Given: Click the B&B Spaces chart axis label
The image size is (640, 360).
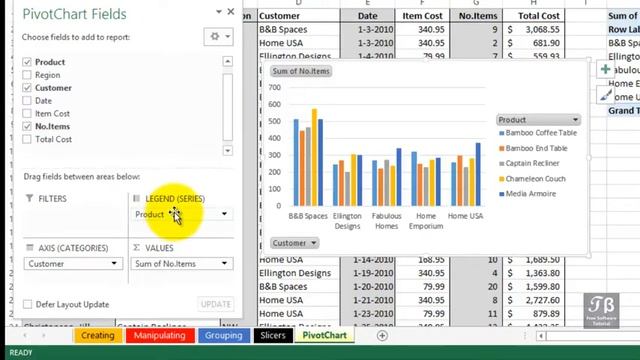Looking at the screenshot, I should click(x=308, y=216).
